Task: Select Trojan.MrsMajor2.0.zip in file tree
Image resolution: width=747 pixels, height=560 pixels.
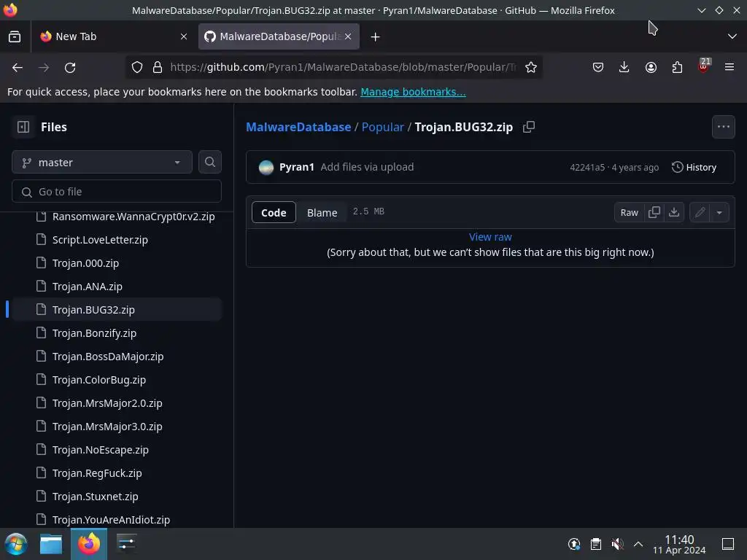Action: point(117,402)
